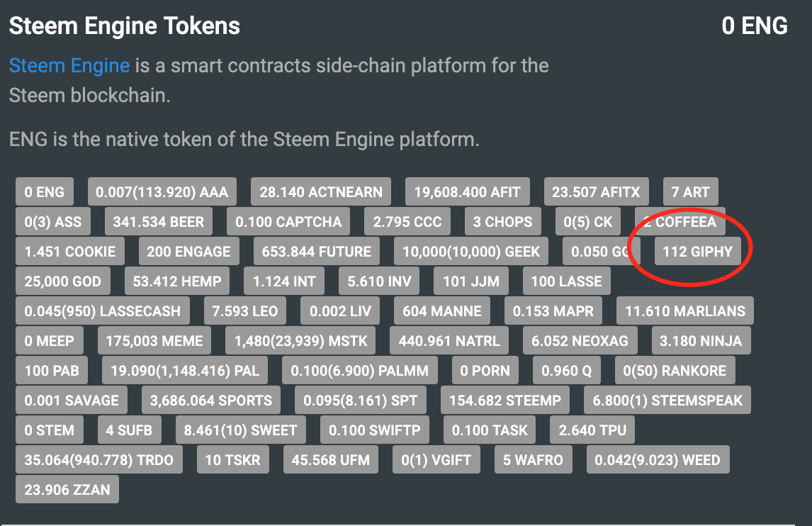The image size is (812, 526).
Task: Click the 0 ENG balance header
Action: (x=754, y=26)
